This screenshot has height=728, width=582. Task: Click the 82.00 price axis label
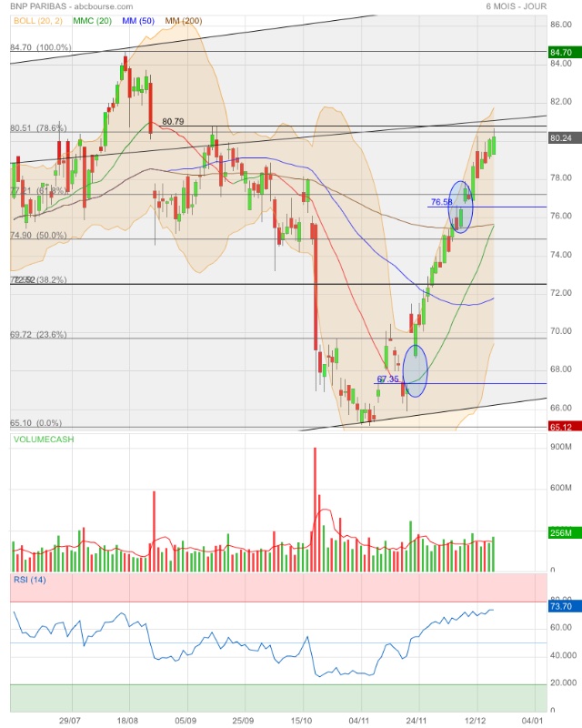[x=561, y=102]
